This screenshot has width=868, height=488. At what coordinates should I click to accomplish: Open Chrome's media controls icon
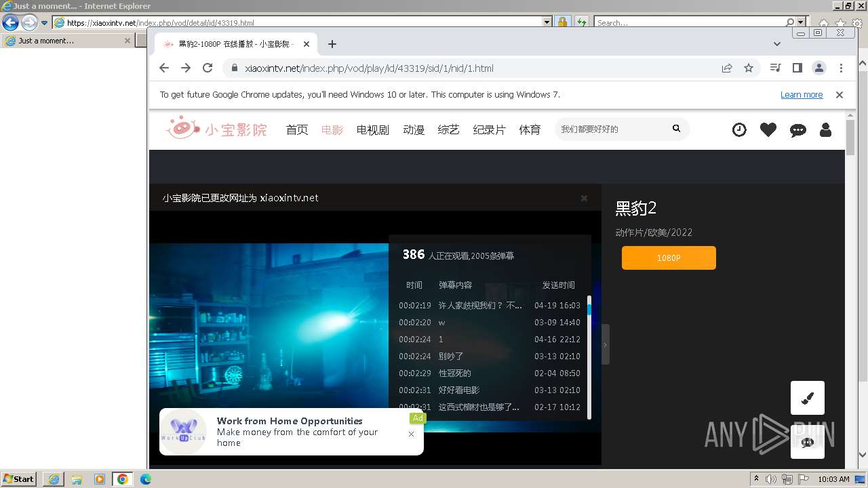[x=776, y=68]
